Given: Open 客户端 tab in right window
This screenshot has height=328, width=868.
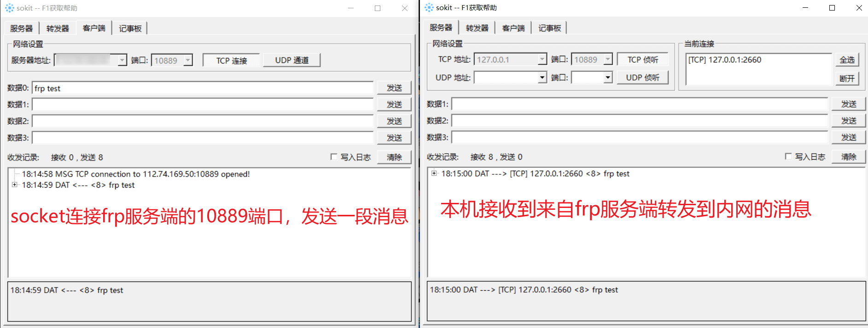Looking at the screenshot, I should (x=513, y=28).
